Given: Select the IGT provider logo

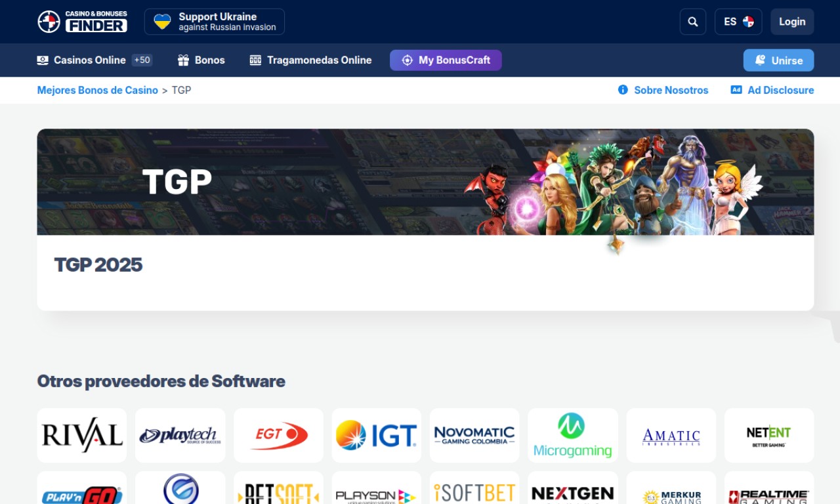Looking at the screenshot, I should point(376,436).
